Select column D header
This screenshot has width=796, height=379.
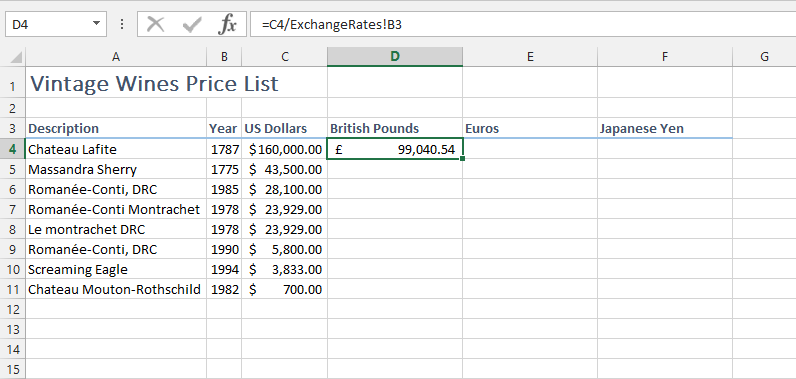(x=395, y=57)
